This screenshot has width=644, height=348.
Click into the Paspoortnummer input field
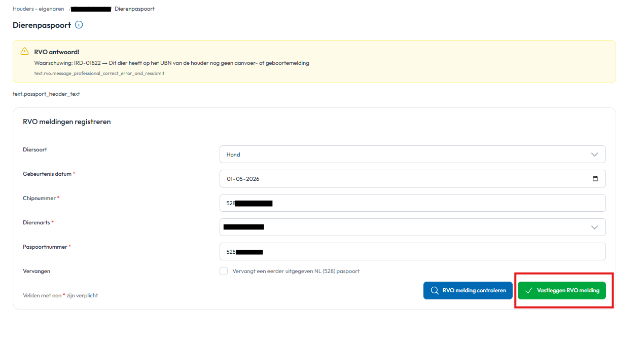pyautogui.click(x=412, y=252)
